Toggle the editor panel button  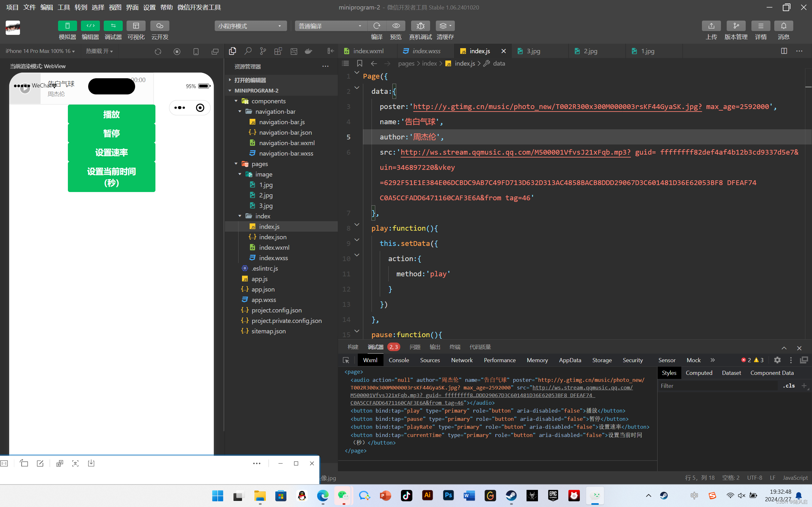pos(90,26)
